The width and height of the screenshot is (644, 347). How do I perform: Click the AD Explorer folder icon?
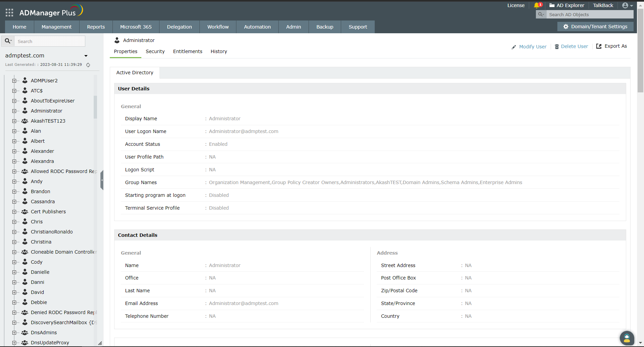pyautogui.click(x=552, y=5)
